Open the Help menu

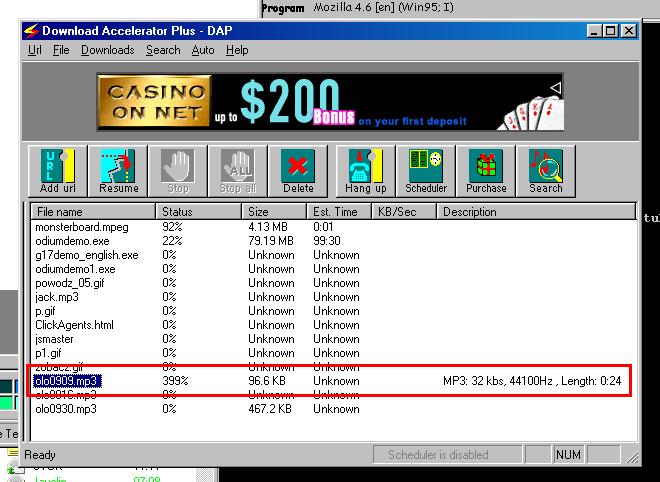237,50
